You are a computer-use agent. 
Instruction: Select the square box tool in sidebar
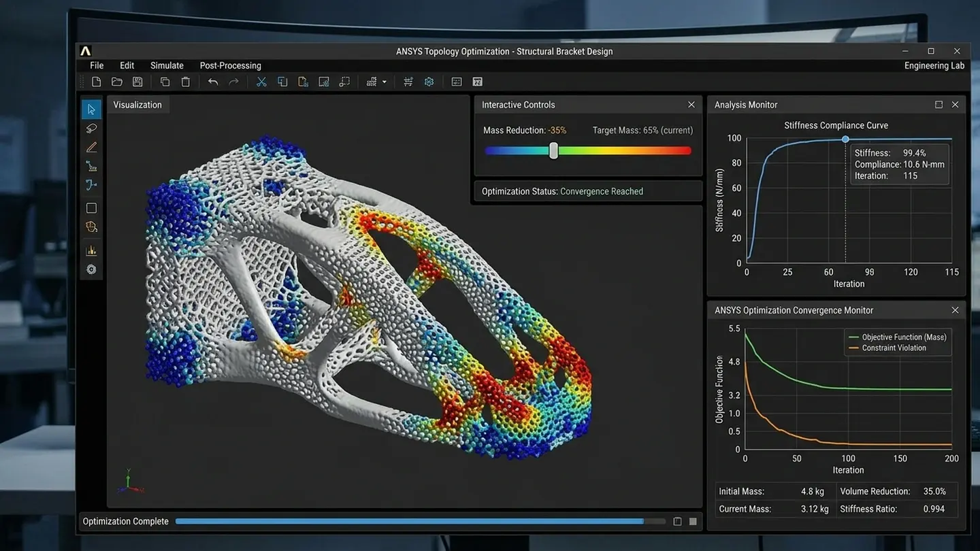91,208
